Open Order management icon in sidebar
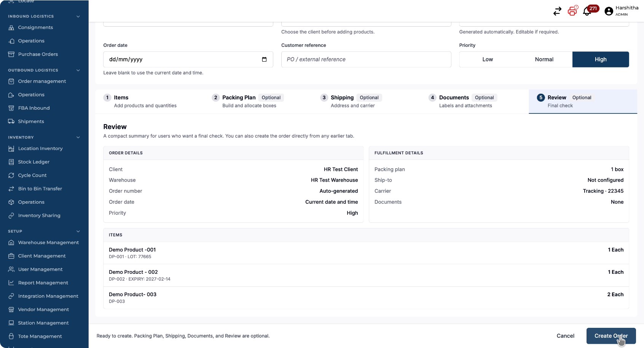 tap(11, 81)
